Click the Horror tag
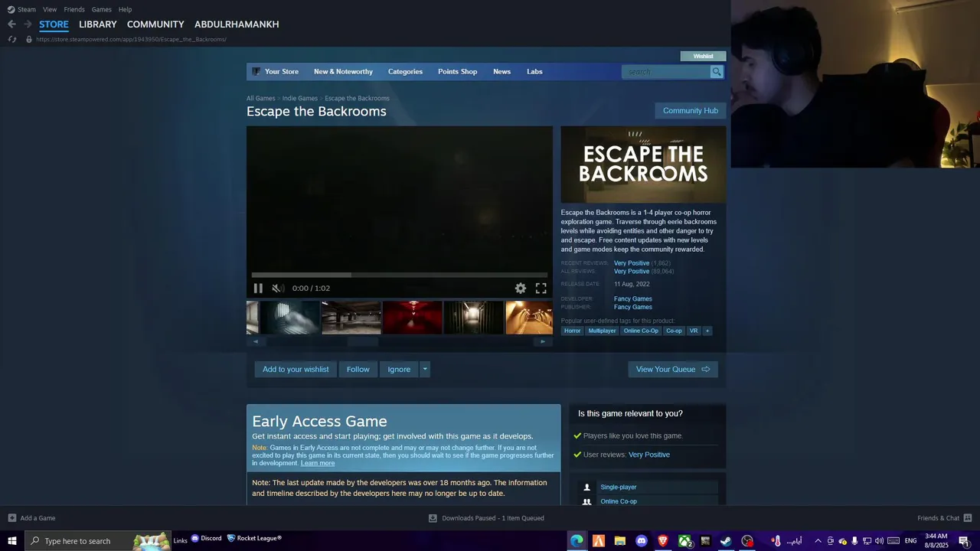Viewport: 980px width, 551px height. pos(573,331)
